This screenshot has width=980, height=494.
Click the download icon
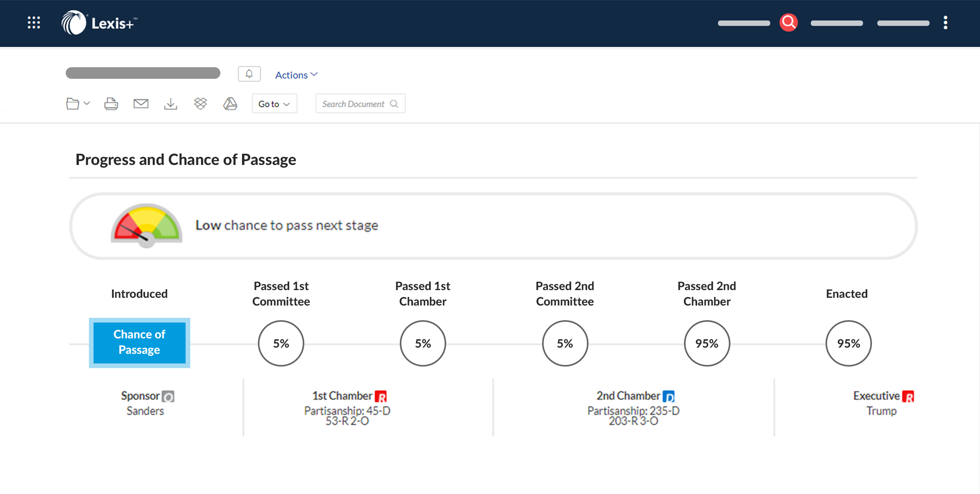pyautogui.click(x=170, y=104)
